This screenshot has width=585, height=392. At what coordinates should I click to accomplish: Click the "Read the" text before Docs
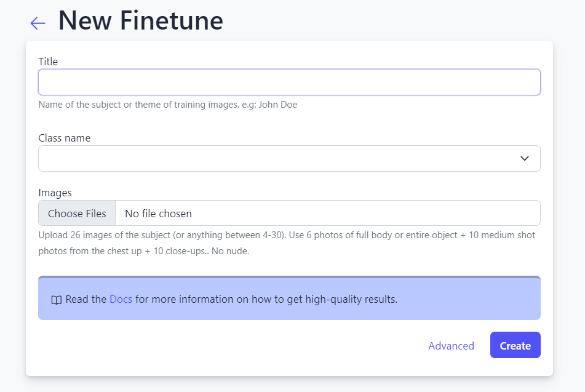[x=86, y=300]
